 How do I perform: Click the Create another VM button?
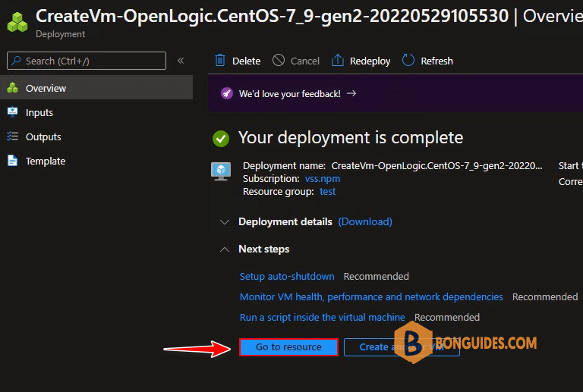coord(402,347)
